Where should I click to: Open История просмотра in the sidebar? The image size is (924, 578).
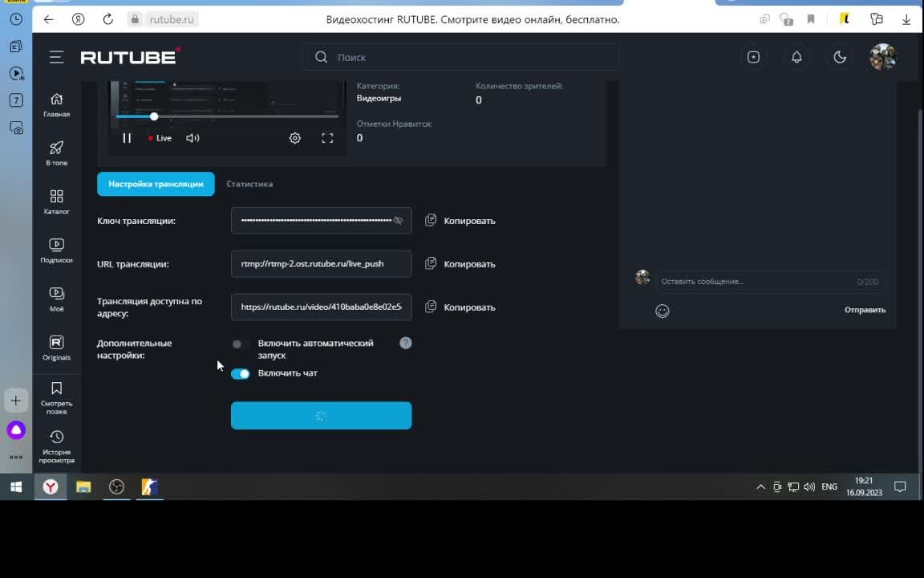tap(57, 446)
